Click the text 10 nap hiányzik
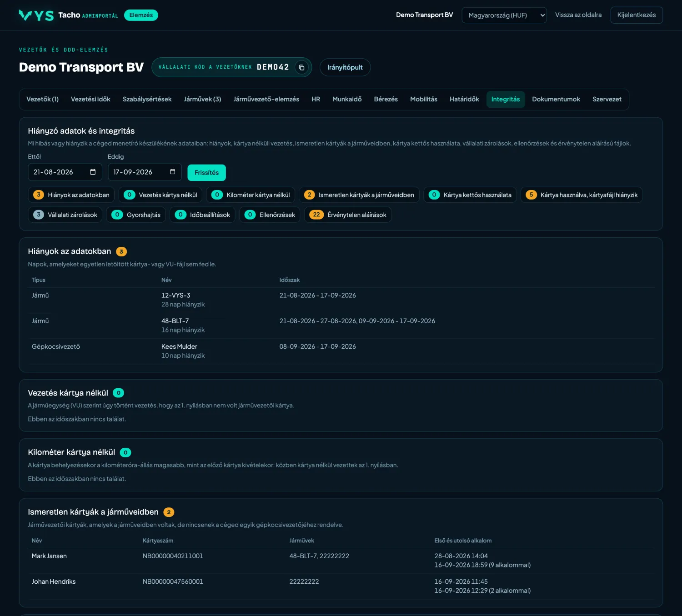682x616 pixels. tap(183, 356)
